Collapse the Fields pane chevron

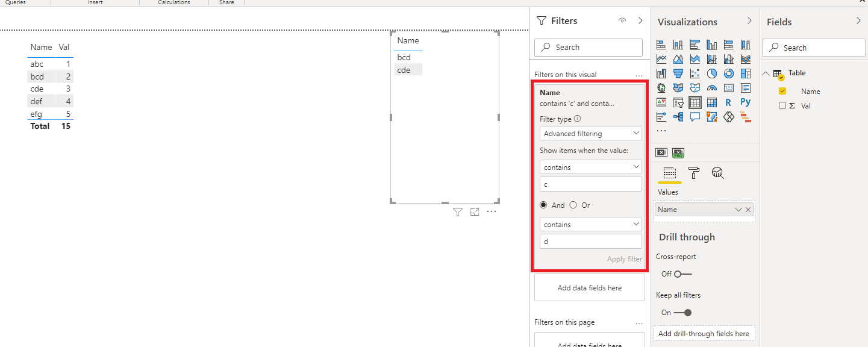[858, 20]
